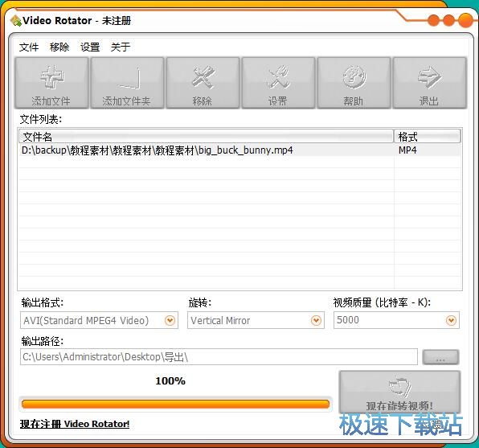Click the 100% progress label
Image resolution: width=479 pixels, height=448 pixels.
click(170, 381)
